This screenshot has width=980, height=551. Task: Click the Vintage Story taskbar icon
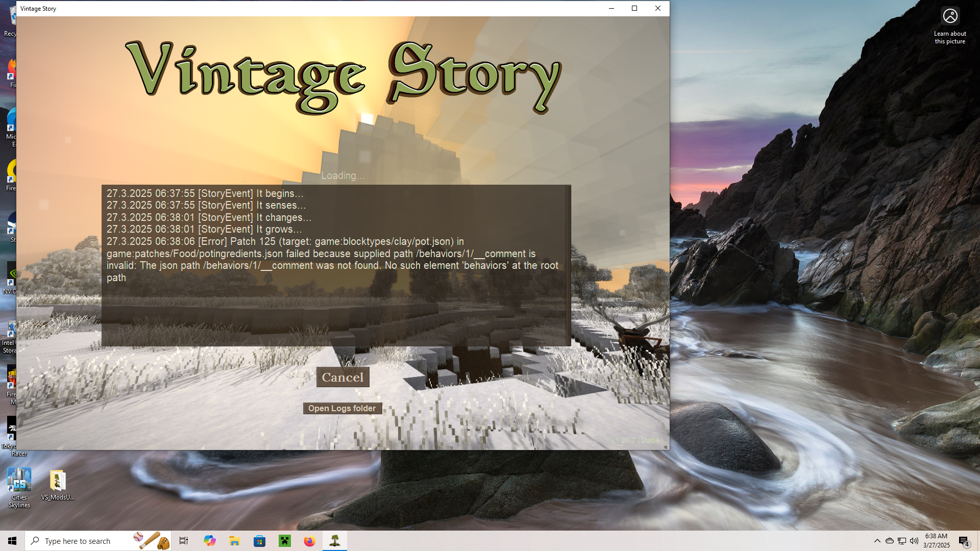pos(335,541)
